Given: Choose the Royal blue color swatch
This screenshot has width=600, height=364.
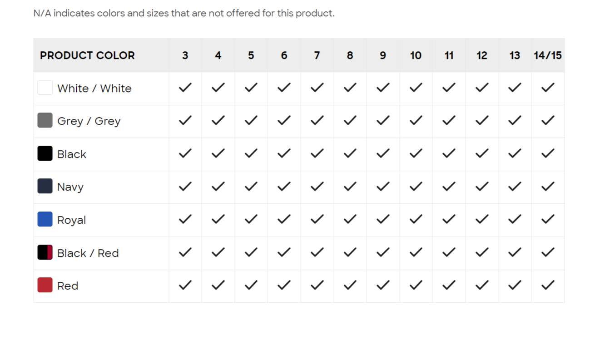Looking at the screenshot, I should (45, 219).
